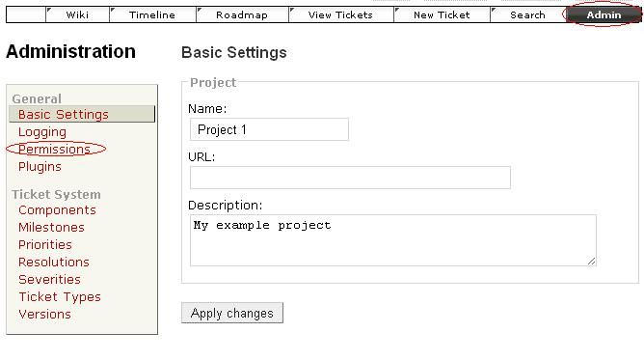The width and height of the screenshot is (644, 360).
Task: Open the Priorities page
Action: point(45,244)
